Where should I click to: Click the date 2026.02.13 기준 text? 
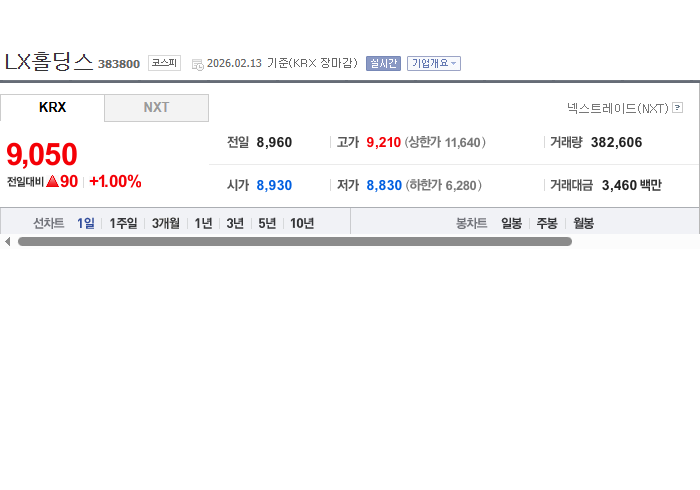(282, 63)
